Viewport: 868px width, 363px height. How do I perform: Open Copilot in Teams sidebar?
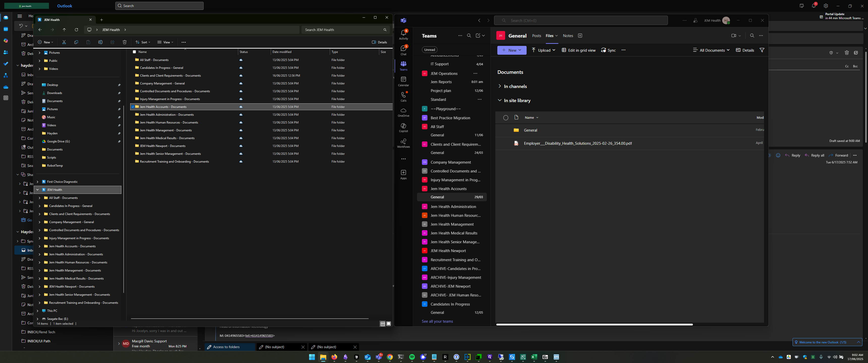click(403, 128)
